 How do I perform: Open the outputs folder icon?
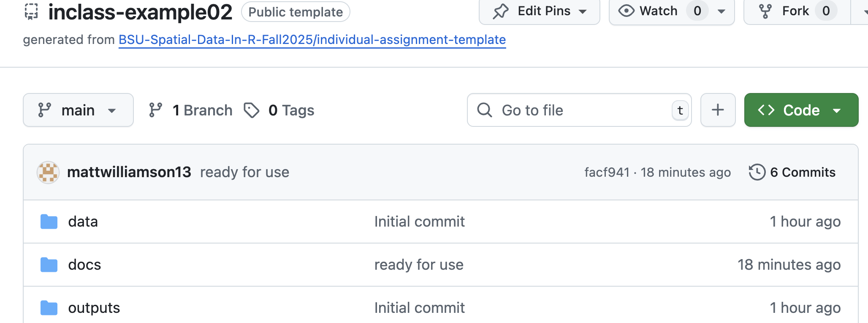pyautogui.click(x=49, y=308)
